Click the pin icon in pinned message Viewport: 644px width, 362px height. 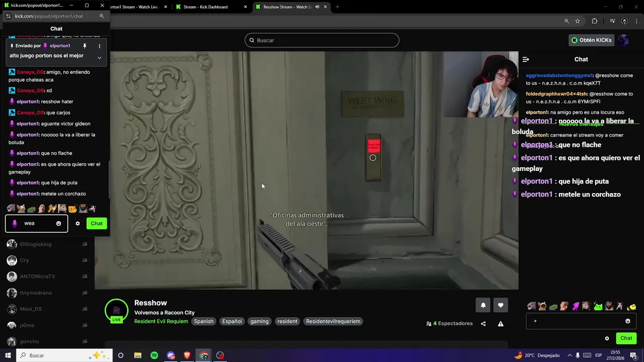85,46
